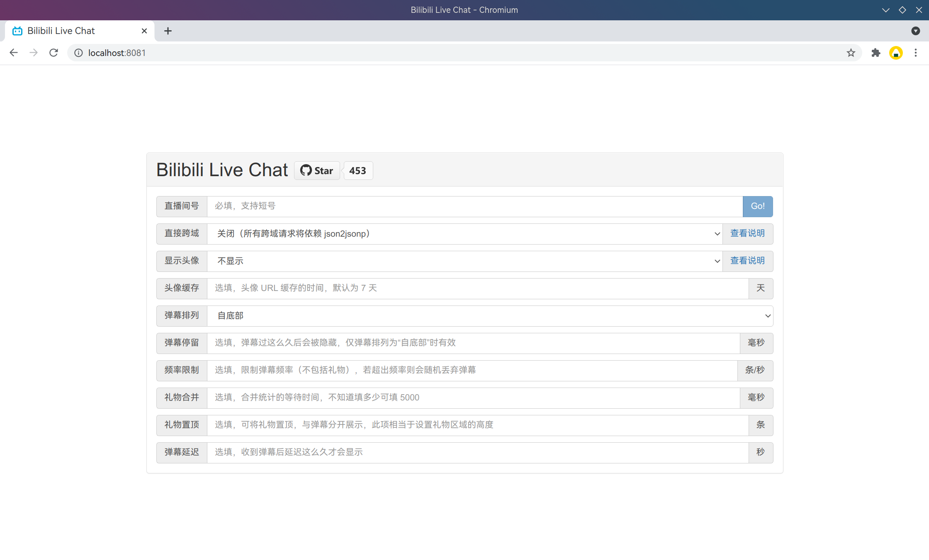Click the 453 star counter

click(x=357, y=170)
